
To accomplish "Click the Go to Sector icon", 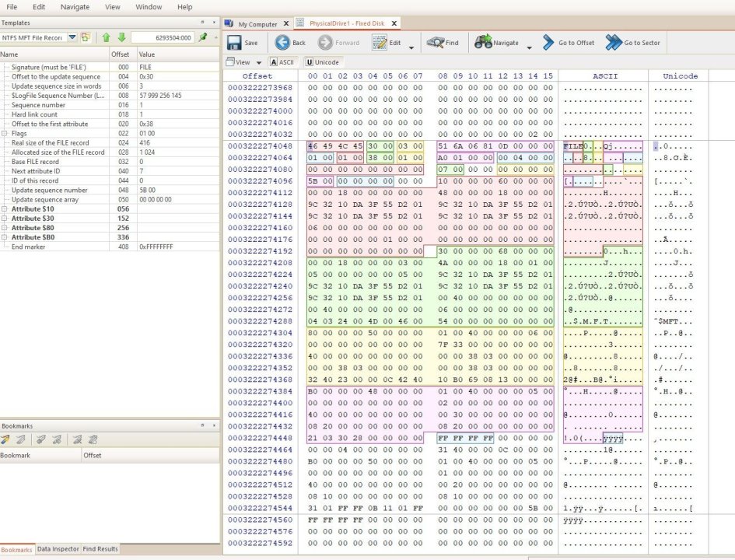I will click(614, 43).
